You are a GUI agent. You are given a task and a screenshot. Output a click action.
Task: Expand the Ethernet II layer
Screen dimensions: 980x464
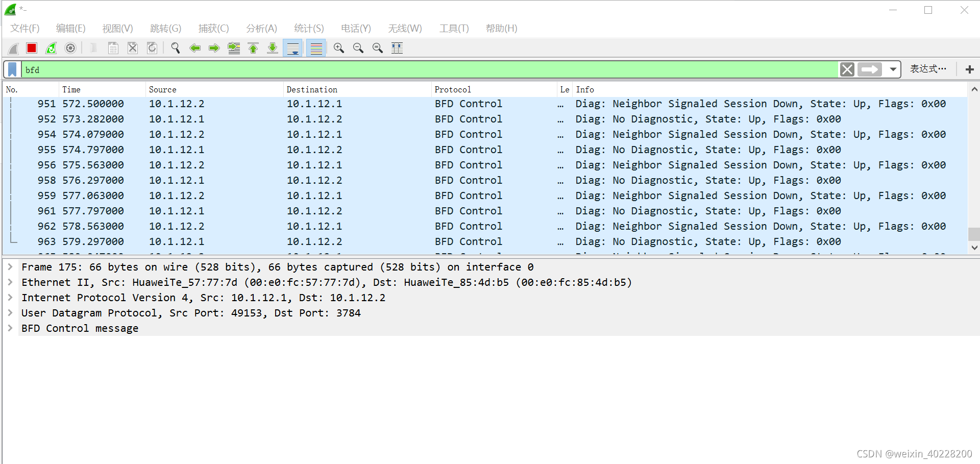(10, 282)
